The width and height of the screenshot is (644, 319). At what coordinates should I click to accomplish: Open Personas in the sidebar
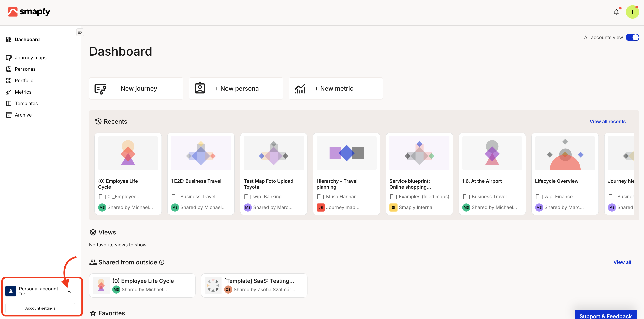click(x=21, y=69)
